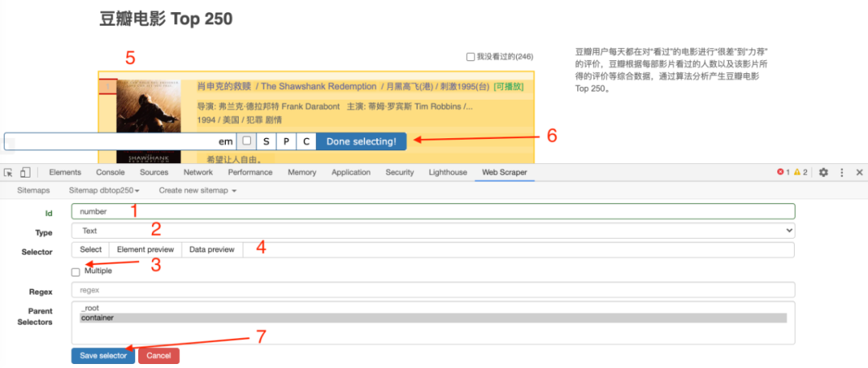
Task: Switch to the Elements tab
Action: click(65, 172)
